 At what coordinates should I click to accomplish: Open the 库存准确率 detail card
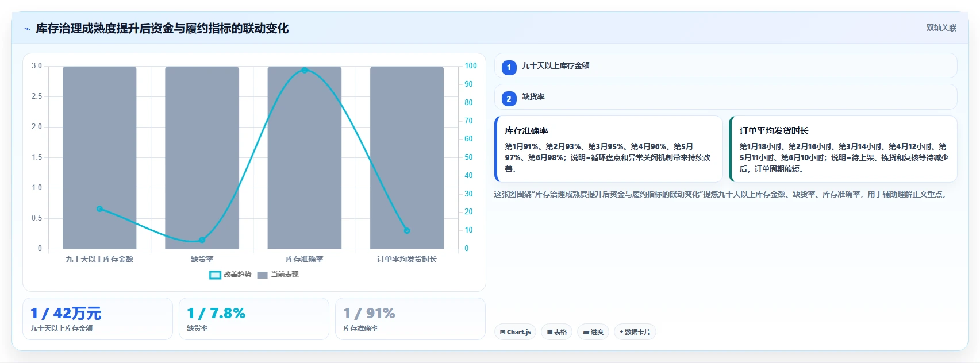(608, 149)
